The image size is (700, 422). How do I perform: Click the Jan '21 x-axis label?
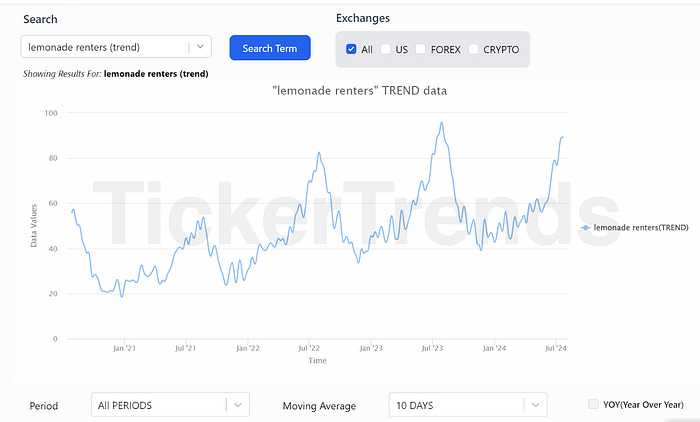pyautogui.click(x=124, y=348)
